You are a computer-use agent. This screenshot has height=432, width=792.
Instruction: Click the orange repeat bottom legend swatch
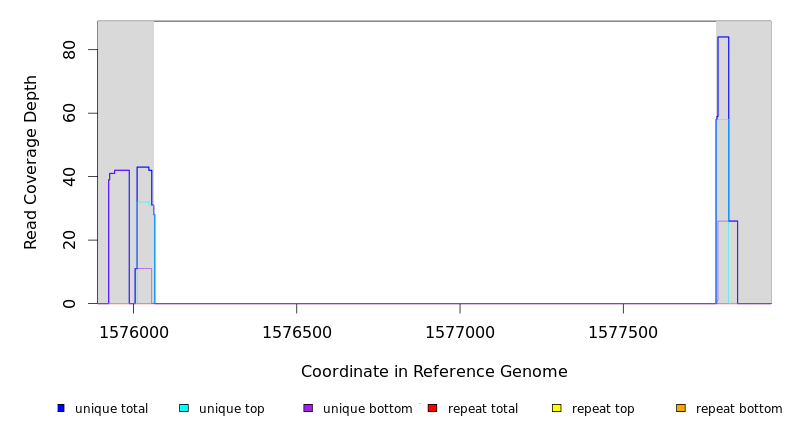pyautogui.click(x=681, y=408)
